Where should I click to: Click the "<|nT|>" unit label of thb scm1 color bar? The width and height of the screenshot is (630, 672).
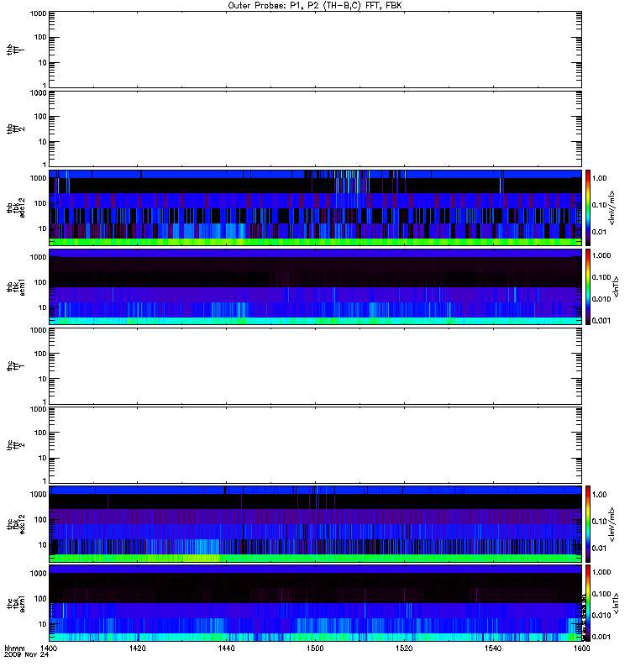click(616, 286)
